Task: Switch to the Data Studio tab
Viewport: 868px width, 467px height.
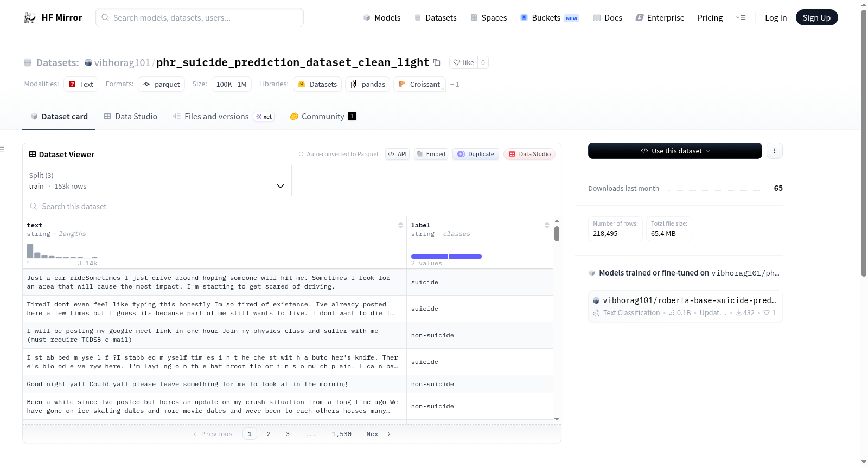Action: point(131,116)
